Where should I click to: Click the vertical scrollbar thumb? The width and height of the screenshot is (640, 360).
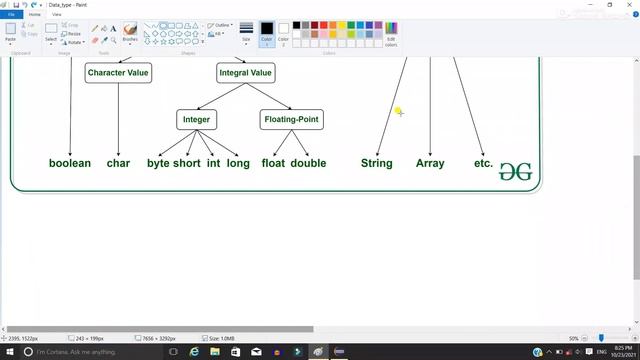pos(637,218)
